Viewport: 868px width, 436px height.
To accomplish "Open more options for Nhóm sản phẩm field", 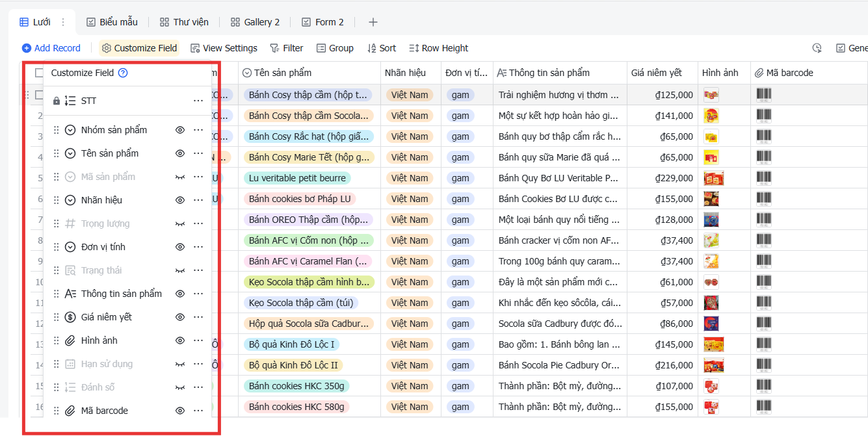I will [198, 130].
